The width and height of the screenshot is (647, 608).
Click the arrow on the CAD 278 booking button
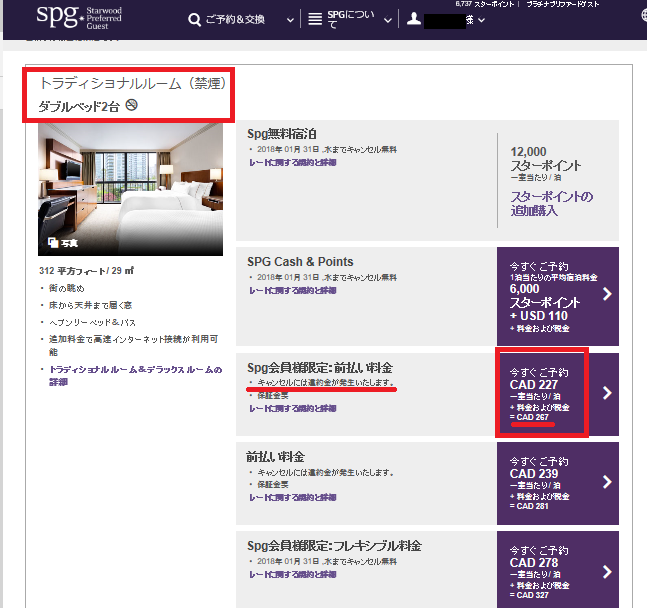point(607,572)
